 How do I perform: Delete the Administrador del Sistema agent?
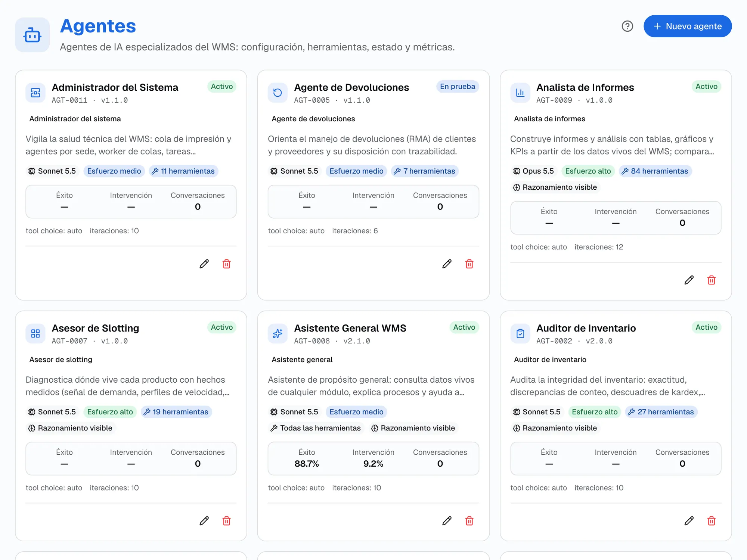(226, 264)
